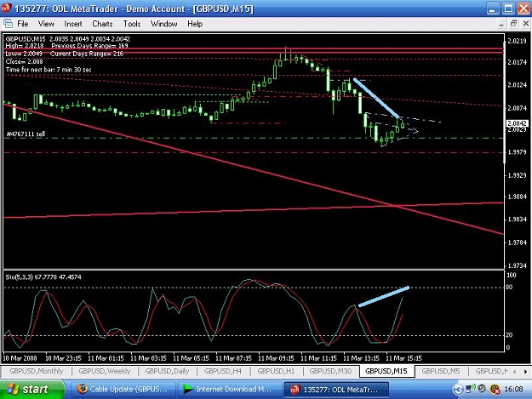The height and width of the screenshot is (399, 532).
Task: Click the 1.9734 price scale label
Action: pyautogui.click(x=517, y=265)
